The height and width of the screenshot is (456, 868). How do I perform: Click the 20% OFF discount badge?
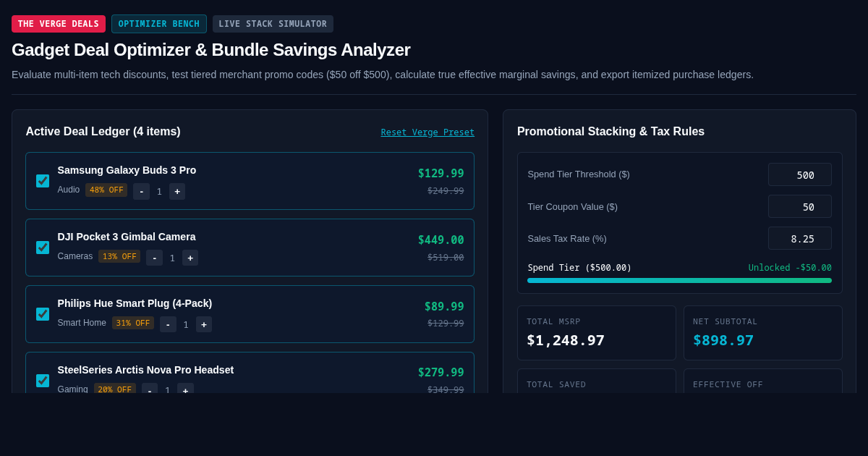[x=115, y=389]
